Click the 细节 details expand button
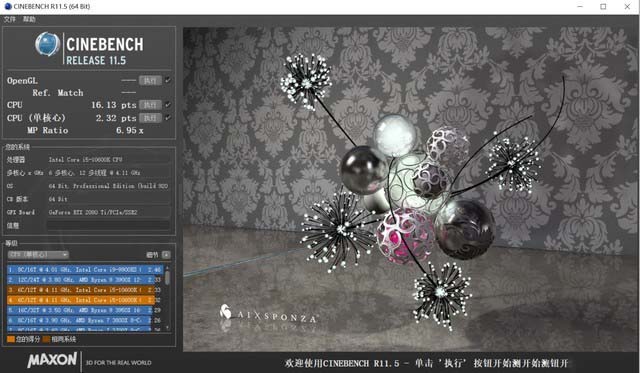Screen dimensions: 640x373 (x=166, y=255)
